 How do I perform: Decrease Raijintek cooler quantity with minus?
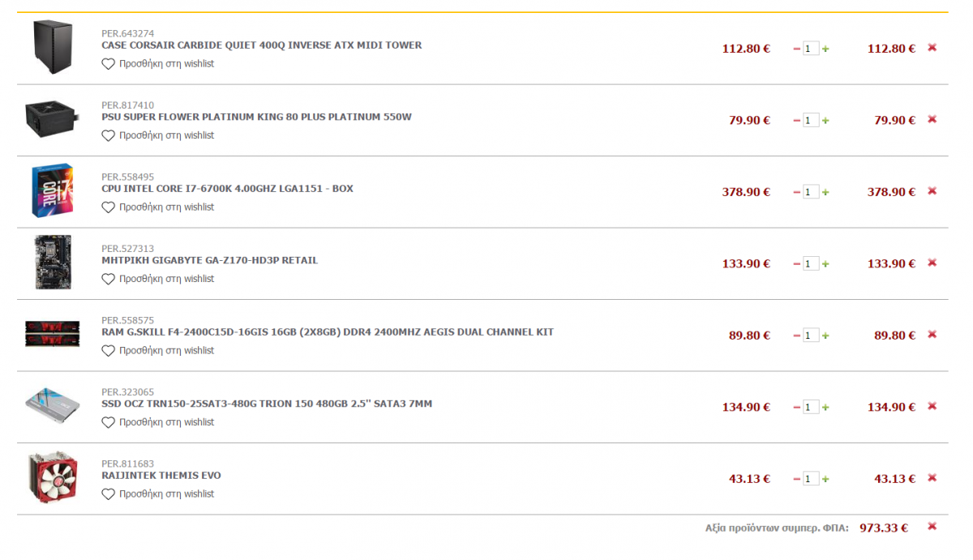click(x=797, y=479)
